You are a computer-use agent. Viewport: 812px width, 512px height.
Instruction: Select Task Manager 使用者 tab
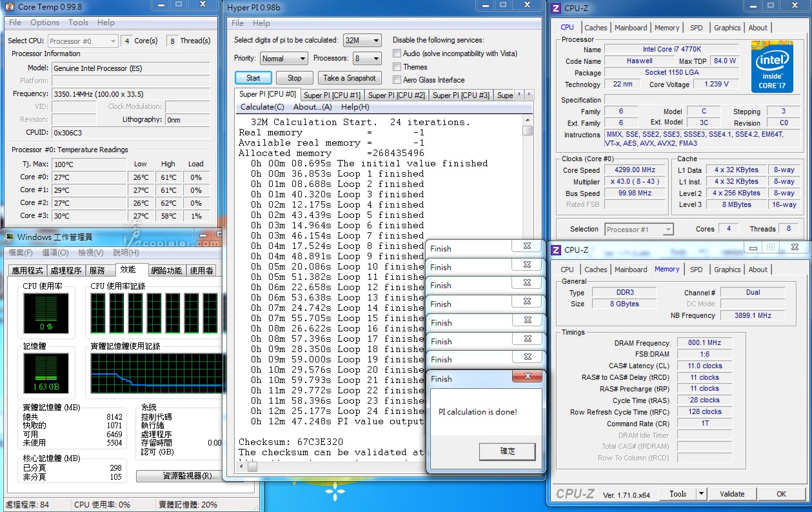201,271
